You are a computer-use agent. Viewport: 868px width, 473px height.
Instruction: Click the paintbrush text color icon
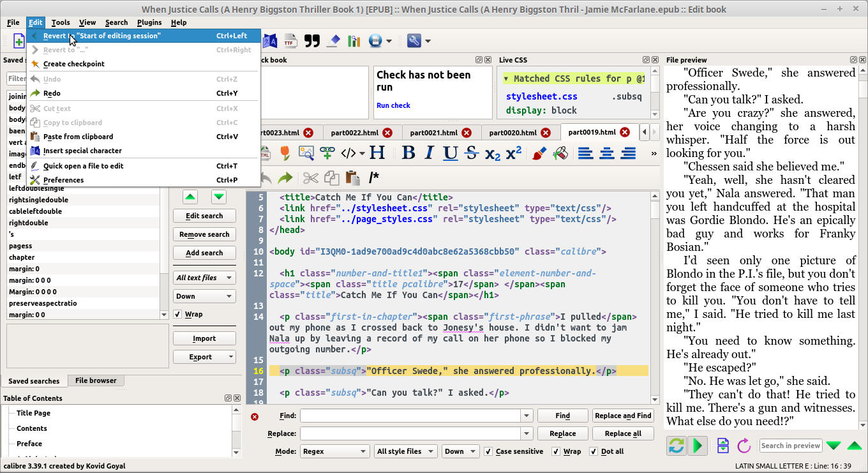tap(539, 153)
